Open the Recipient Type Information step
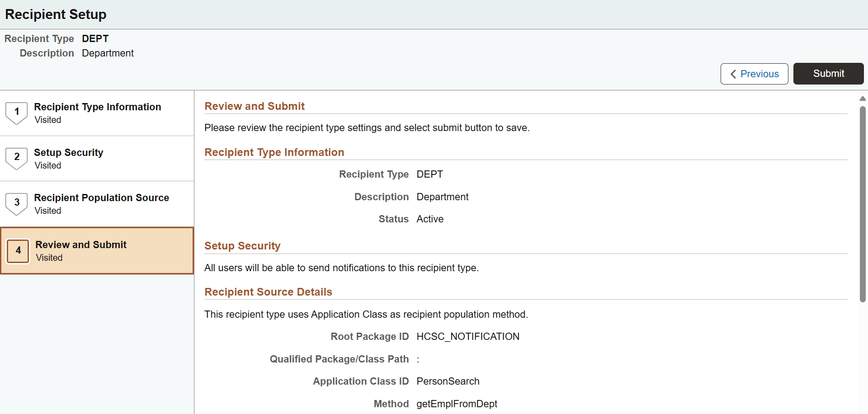 point(97,107)
